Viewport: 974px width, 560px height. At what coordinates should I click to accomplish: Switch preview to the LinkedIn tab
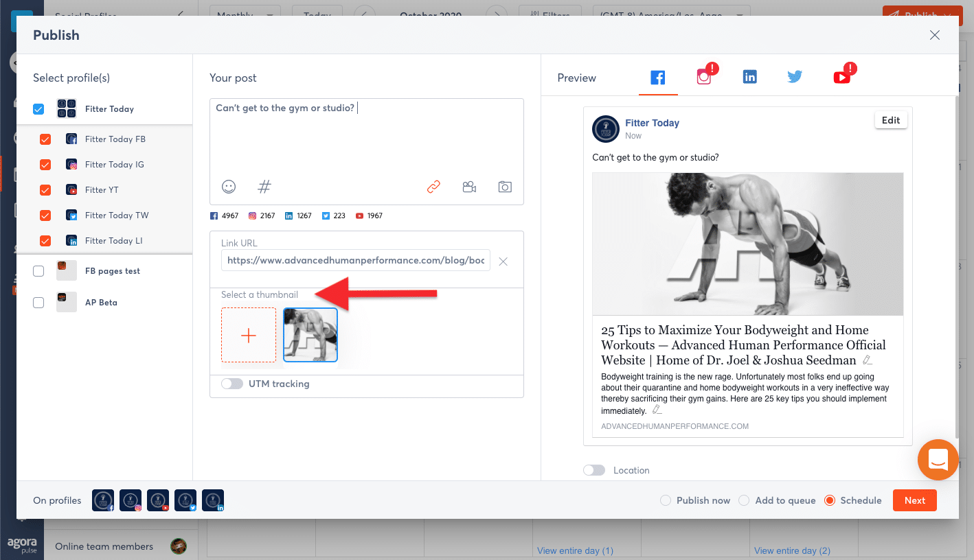(750, 78)
